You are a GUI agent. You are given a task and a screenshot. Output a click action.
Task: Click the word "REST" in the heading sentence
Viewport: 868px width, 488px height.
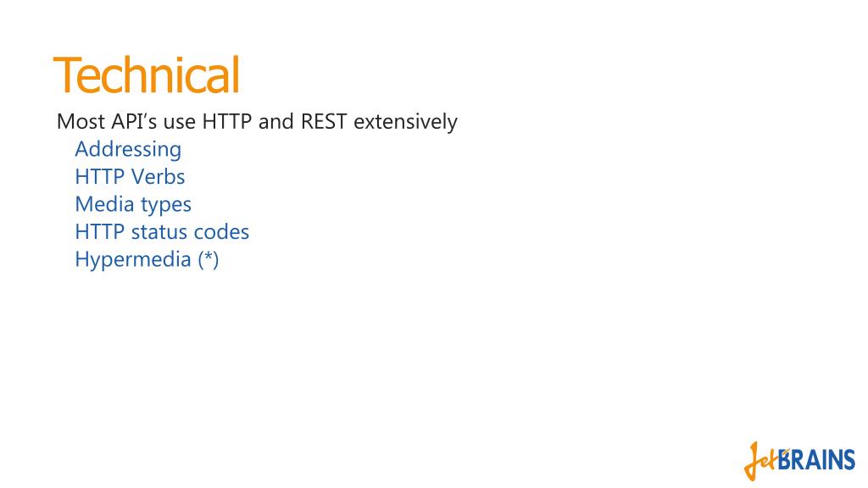(323, 122)
